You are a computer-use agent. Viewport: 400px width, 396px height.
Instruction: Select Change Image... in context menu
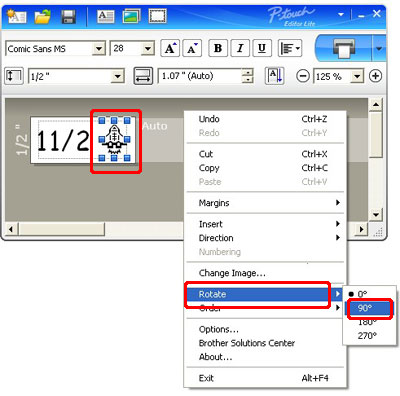(x=232, y=273)
